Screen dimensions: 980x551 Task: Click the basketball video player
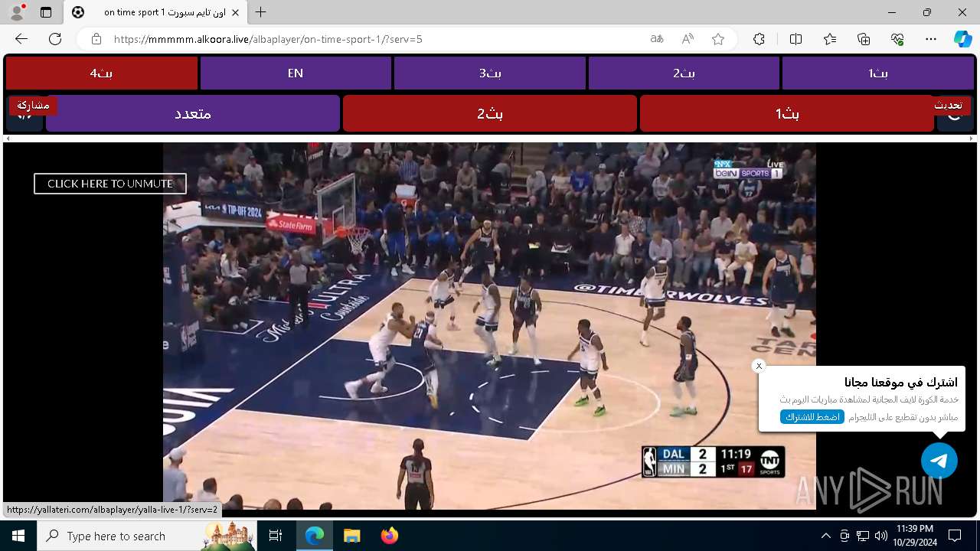pos(489,326)
